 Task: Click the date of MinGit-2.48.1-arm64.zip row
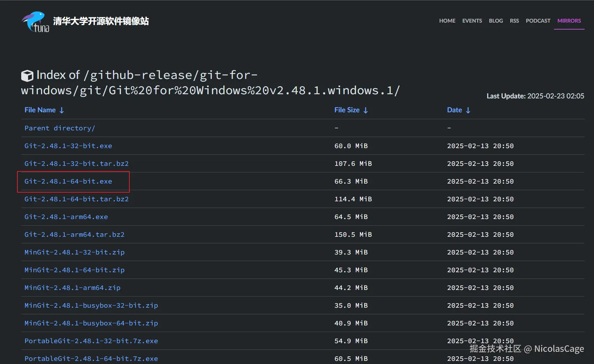pyautogui.click(x=480, y=288)
